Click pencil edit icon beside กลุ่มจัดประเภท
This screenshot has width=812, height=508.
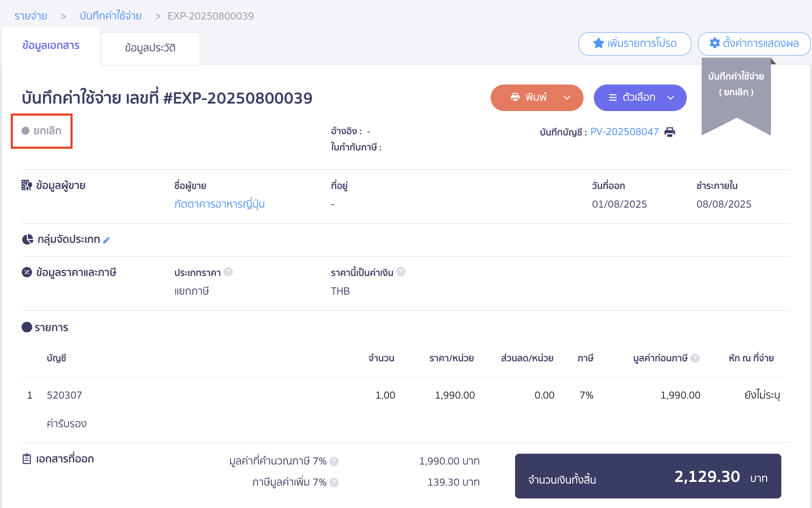click(x=106, y=240)
